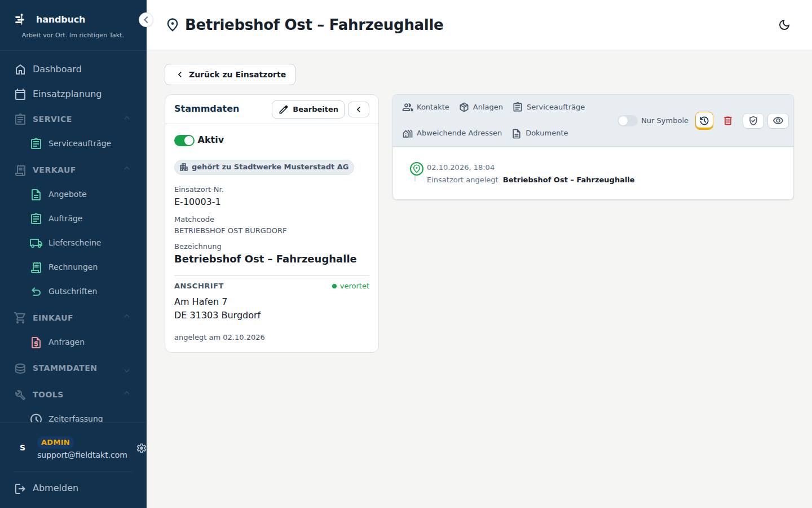Viewport: 812px width, 508px height.
Task: Enable the Nur Symbole toggle
Action: (x=628, y=121)
